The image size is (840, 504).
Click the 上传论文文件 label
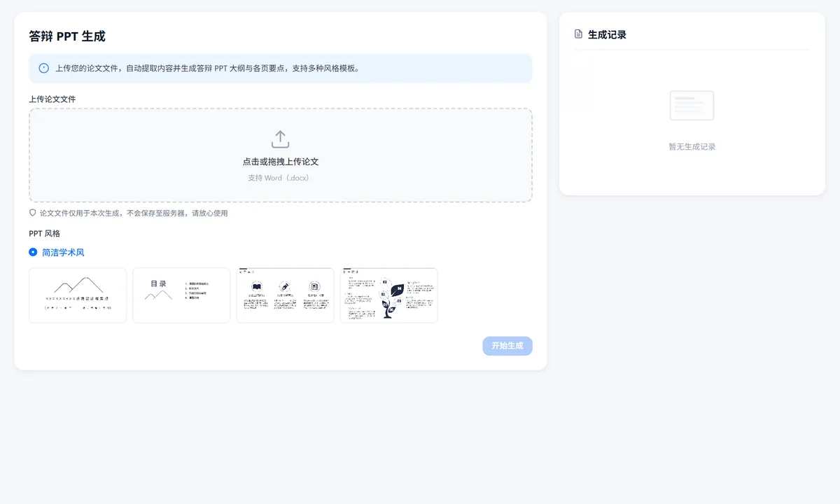pos(52,99)
